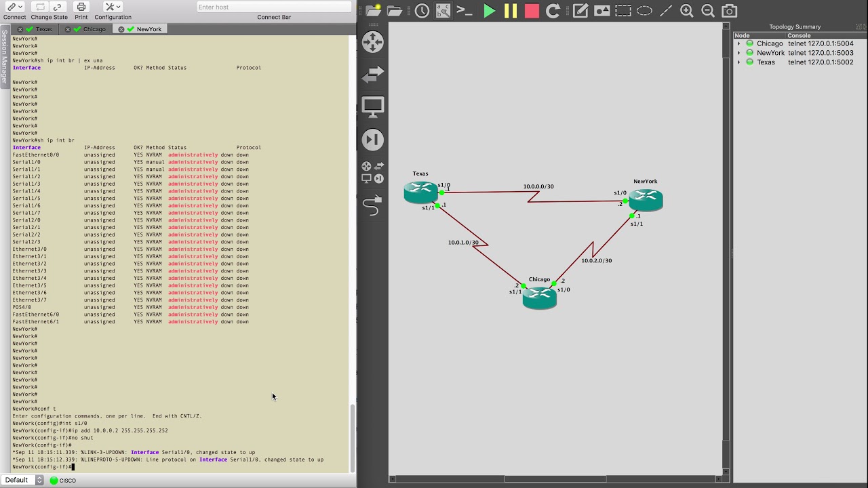Browse routers in the device dock
Screen dimensions: 868x488
point(372,42)
